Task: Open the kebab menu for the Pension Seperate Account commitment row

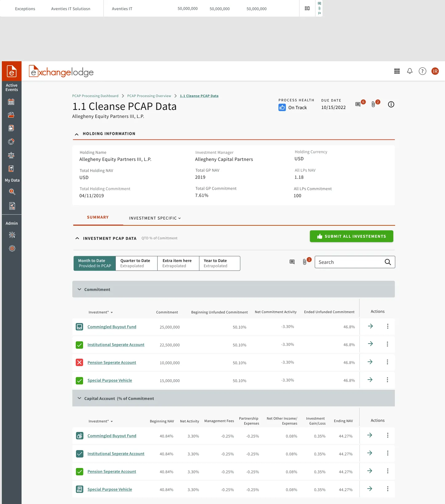Action: pyautogui.click(x=387, y=362)
